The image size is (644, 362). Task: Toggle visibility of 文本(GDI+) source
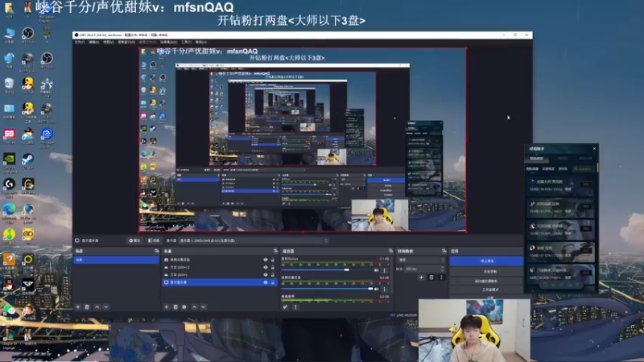(266, 274)
